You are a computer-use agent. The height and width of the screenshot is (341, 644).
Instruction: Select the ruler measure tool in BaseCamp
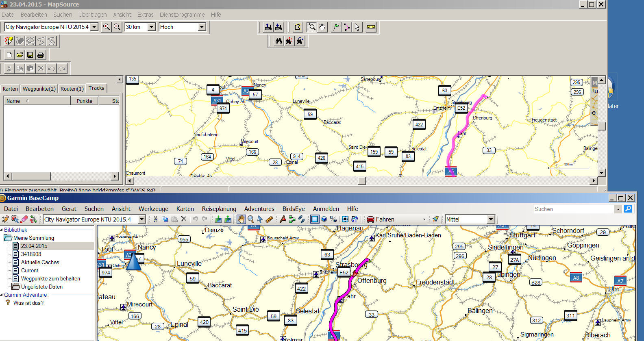tap(269, 219)
